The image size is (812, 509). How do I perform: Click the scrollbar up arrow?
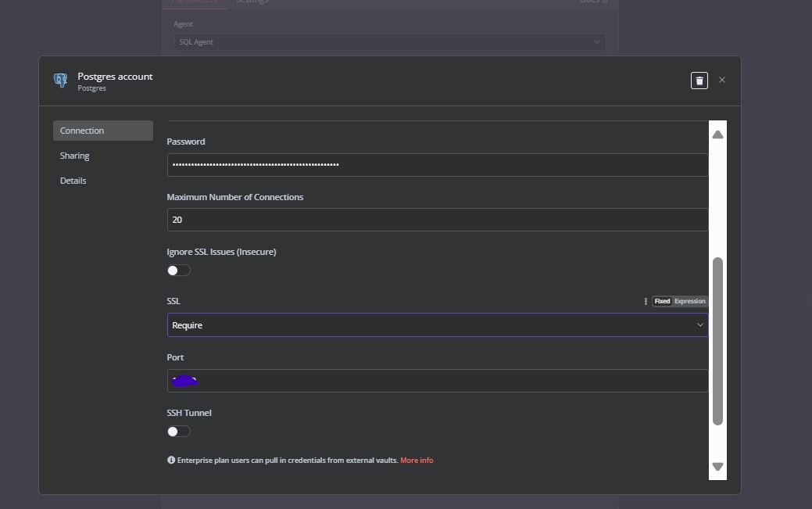coord(717,134)
